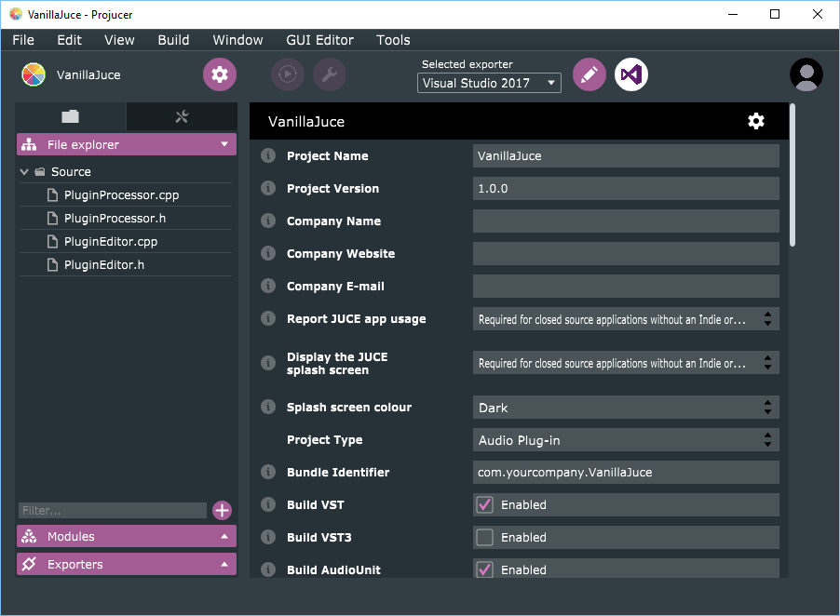Viewport: 840px width, 616px height.
Task: Click info icon next to Project Name
Action: (x=268, y=155)
